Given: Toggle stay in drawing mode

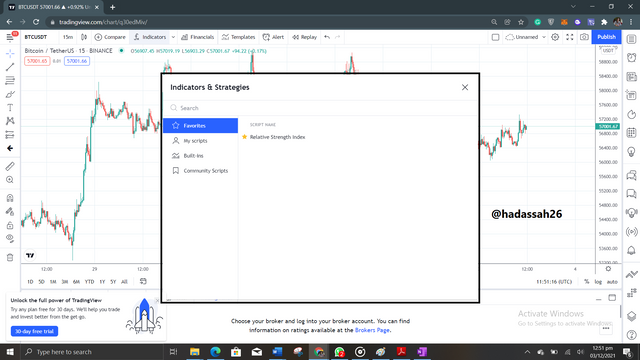Looking at the screenshot, I should pyautogui.click(x=10, y=211).
